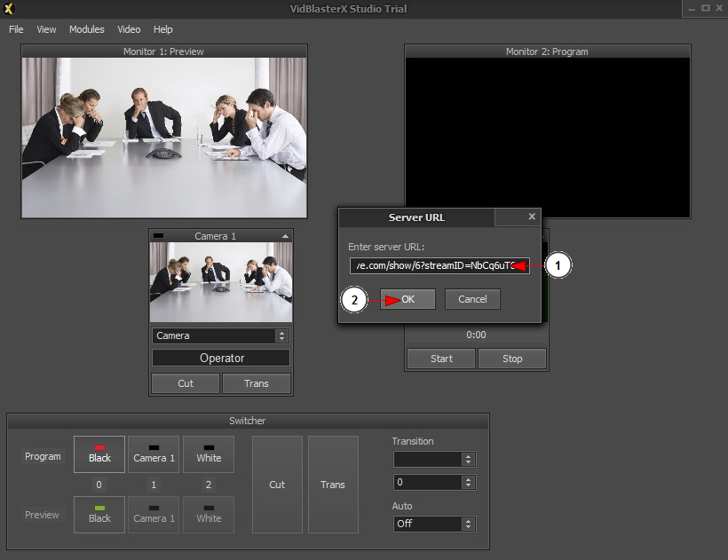
Task: Select White on the Preview row
Action: [209, 515]
